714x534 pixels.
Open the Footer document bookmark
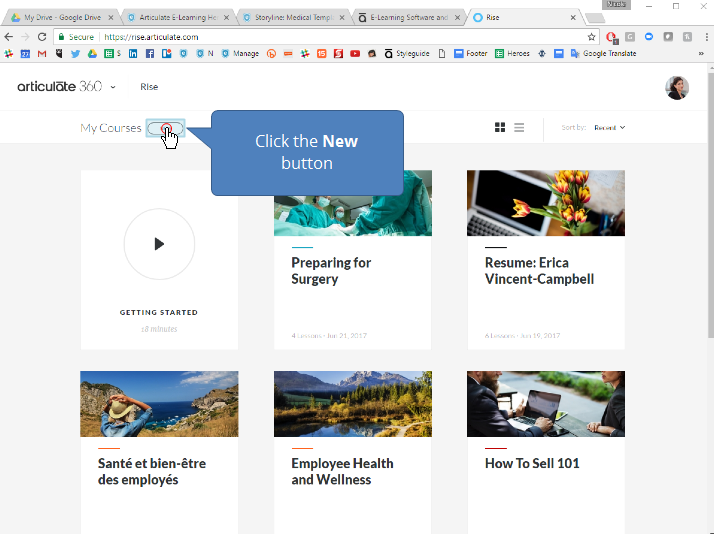click(470, 54)
